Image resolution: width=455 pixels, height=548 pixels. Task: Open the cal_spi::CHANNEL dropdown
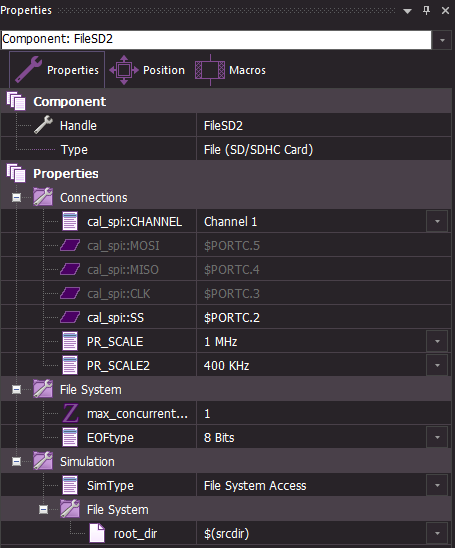437,221
